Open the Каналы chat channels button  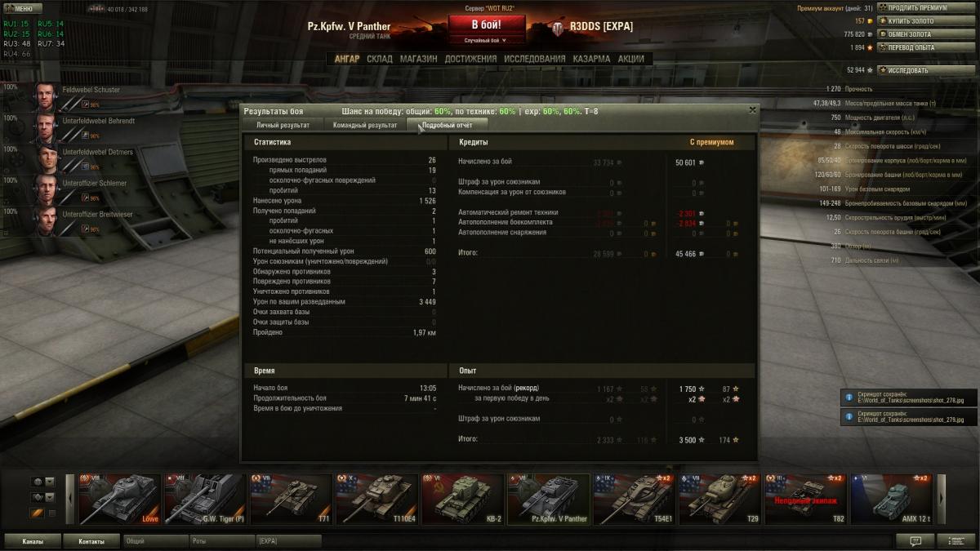[x=33, y=541]
